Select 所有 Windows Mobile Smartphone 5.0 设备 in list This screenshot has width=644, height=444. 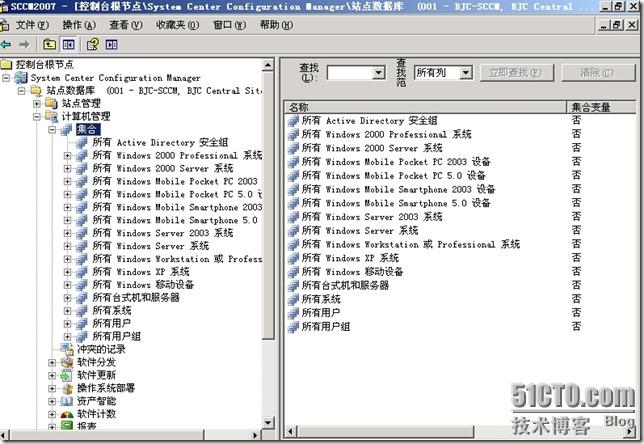[396, 203]
